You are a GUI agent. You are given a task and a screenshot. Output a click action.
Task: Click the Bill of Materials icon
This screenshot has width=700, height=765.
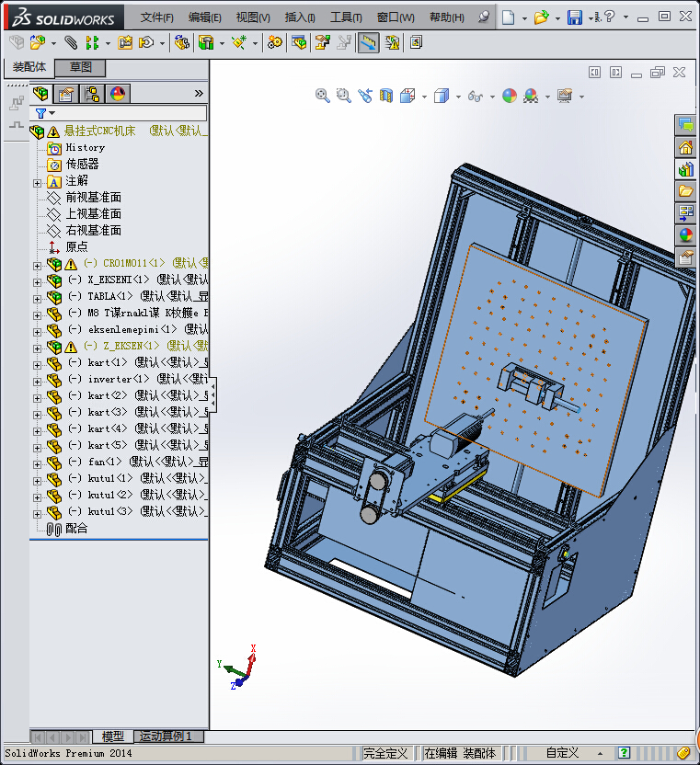(x=299, y=43)
